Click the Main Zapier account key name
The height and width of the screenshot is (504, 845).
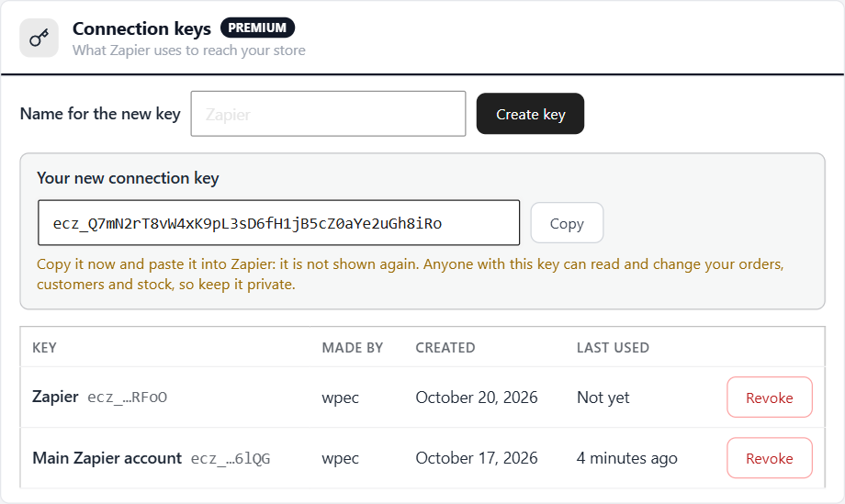(107, 458)
